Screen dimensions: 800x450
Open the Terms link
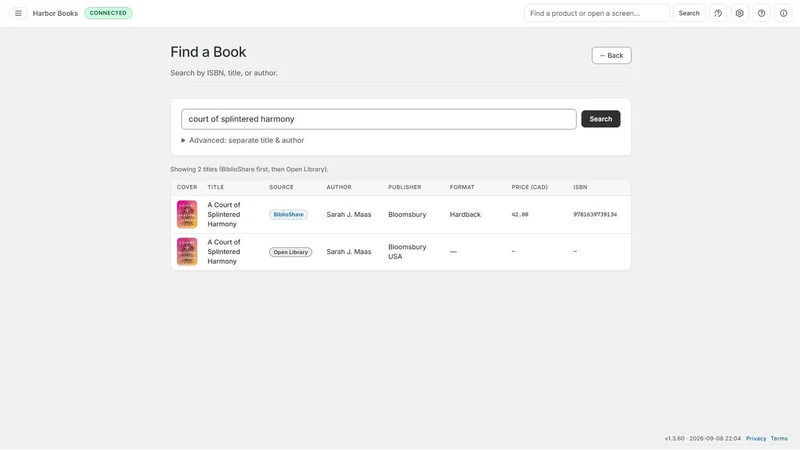(x=779, y=439)
